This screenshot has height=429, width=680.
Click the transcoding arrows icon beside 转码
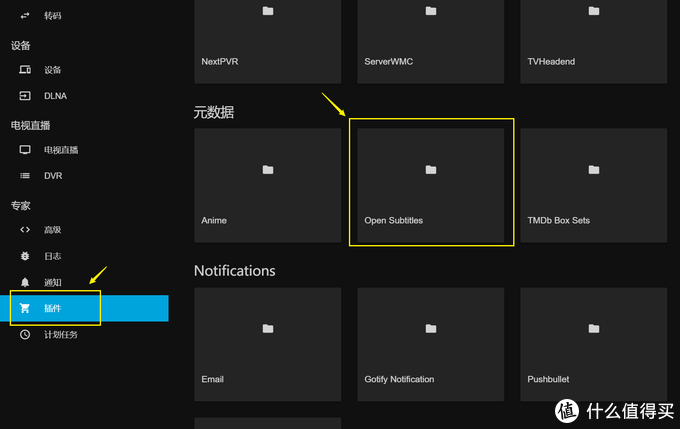25,15
